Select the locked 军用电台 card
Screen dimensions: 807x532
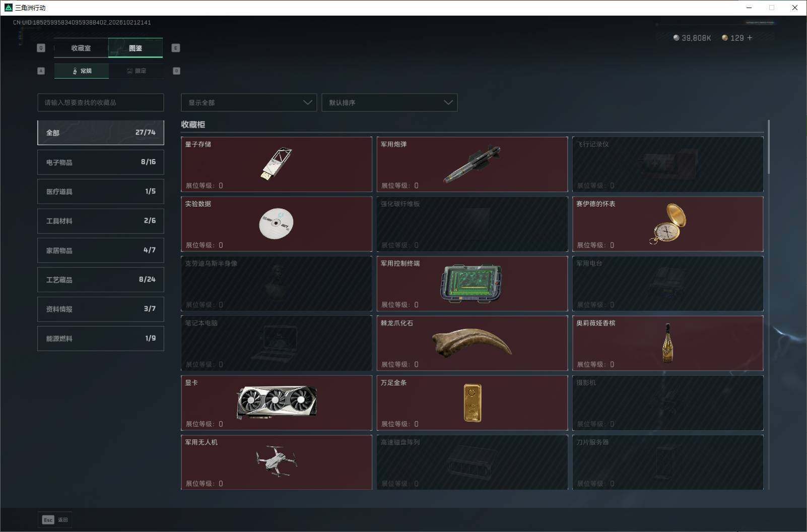[668, 284]
